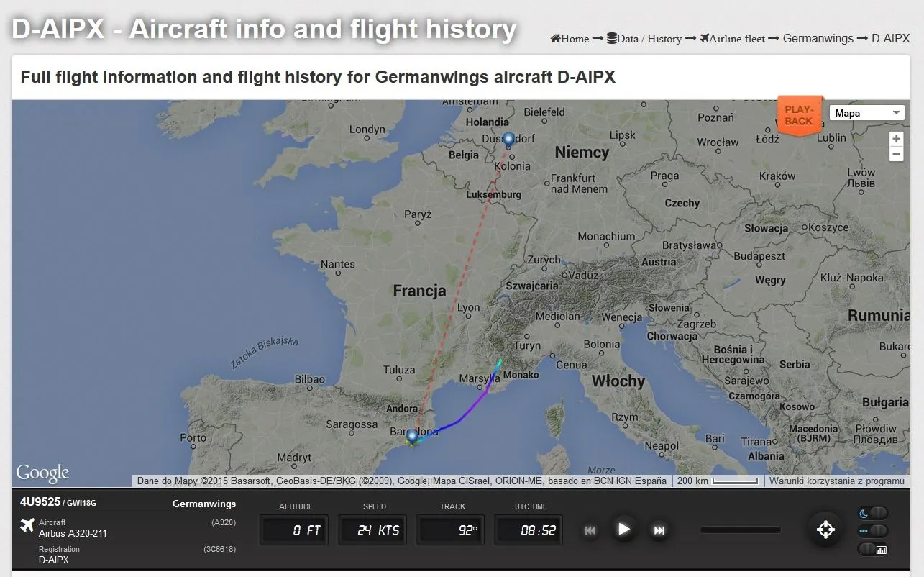The image size is (924, 577).
Task: Click the zoom in plus on the map
Action: coord(895,138)
